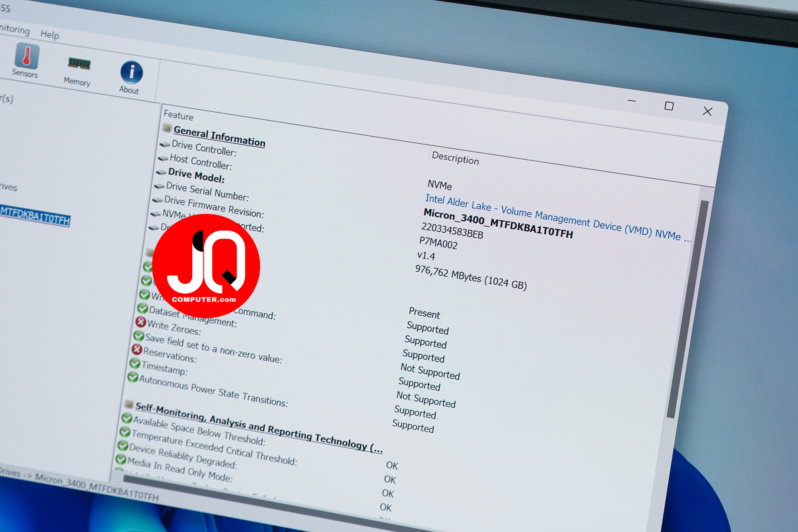Select Temperature Exceeded Critical Threshold label

pyautogui.click(x=214, y=448)
